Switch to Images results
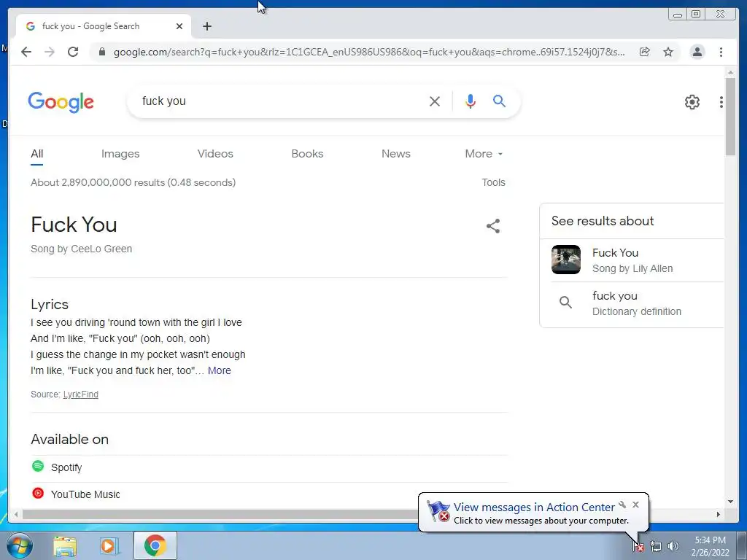 pyautogui.click(x=120, y=154)
